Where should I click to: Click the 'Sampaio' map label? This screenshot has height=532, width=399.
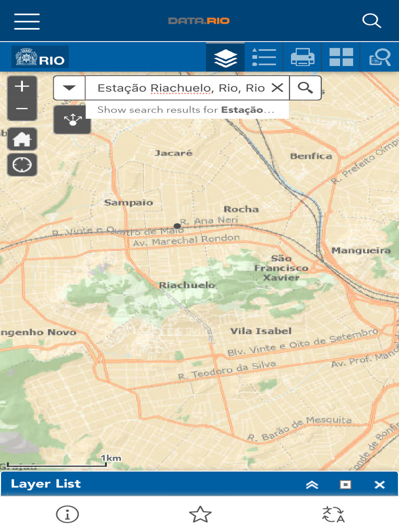pos(129,203)
